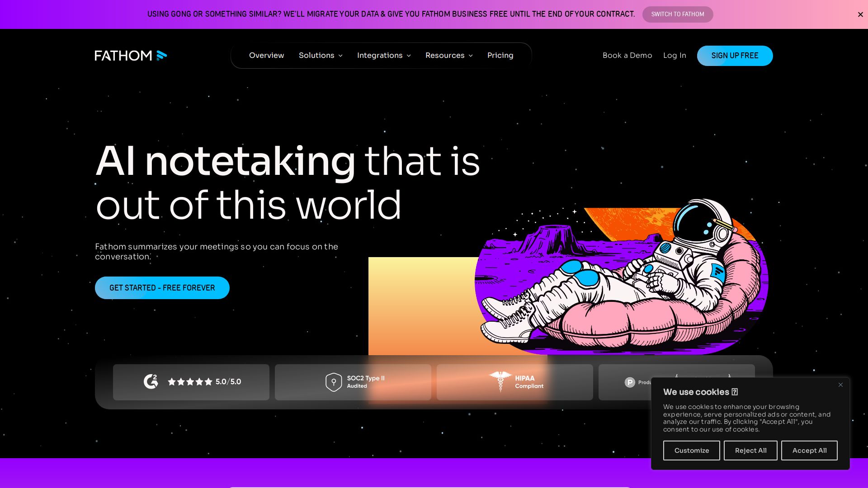Click the Product Hunt P icon
868x488 pixels.
[630, 382]
